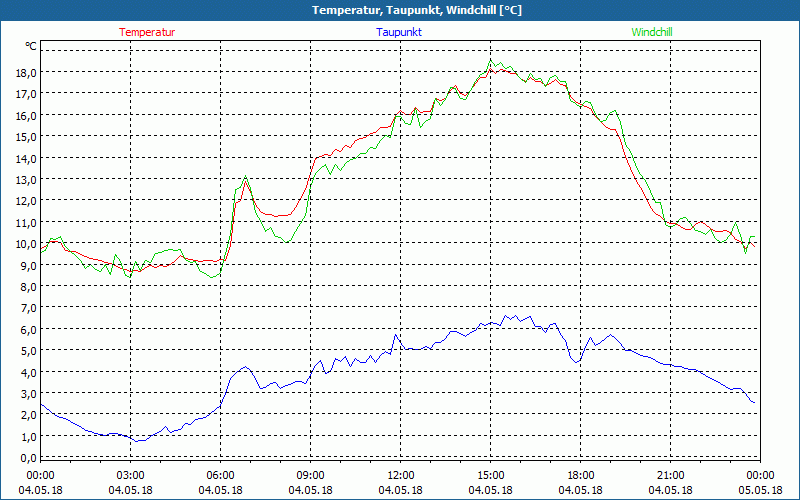Screen dimensions: 800x500
Task: Click the dew point dip at 18:00
Action: 577,362
